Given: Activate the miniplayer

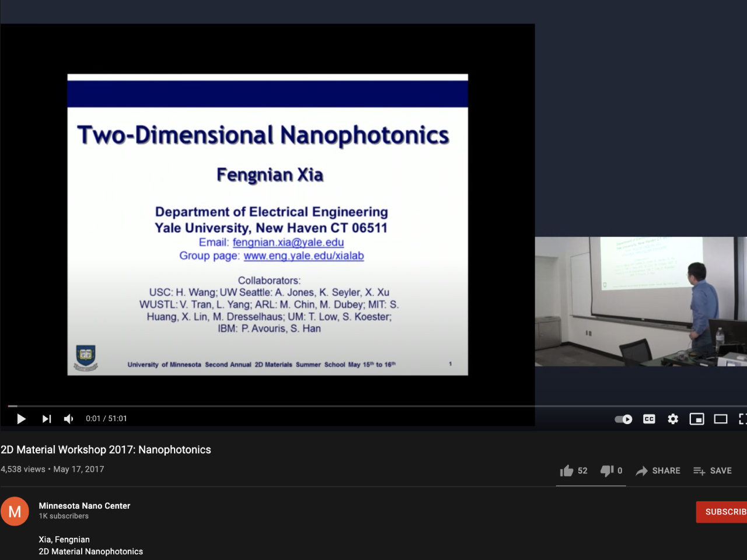Looking at the screenshot, I should coord(697,419).
